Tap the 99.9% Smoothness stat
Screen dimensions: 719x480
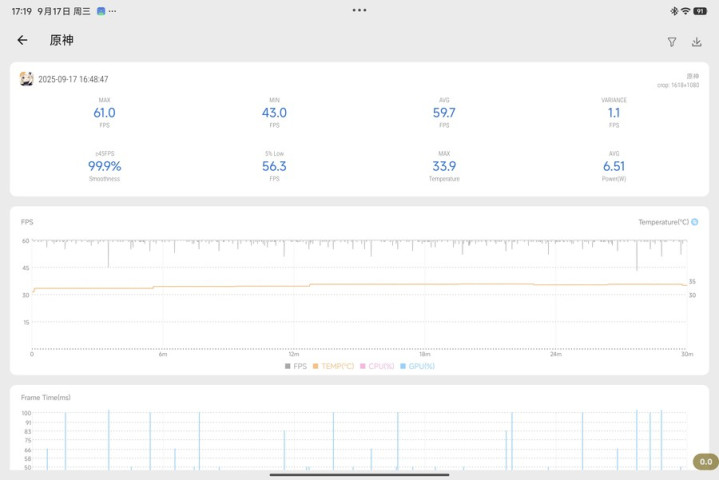pyautogui.click(x=104, y=166)
